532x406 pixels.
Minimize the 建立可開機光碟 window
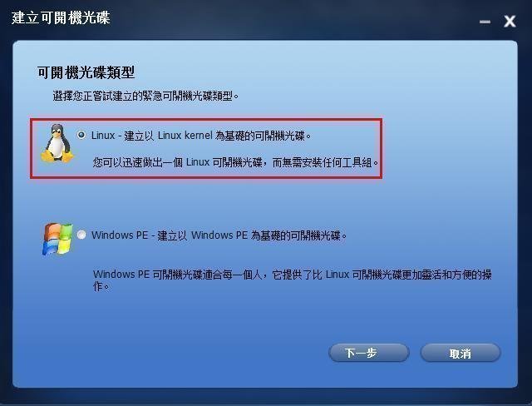(485, 22)
